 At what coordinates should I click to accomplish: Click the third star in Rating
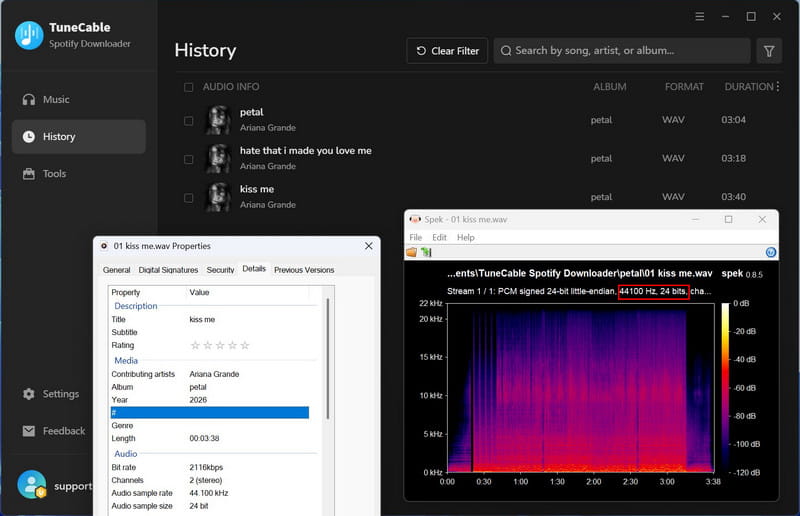tap(220, 346)
